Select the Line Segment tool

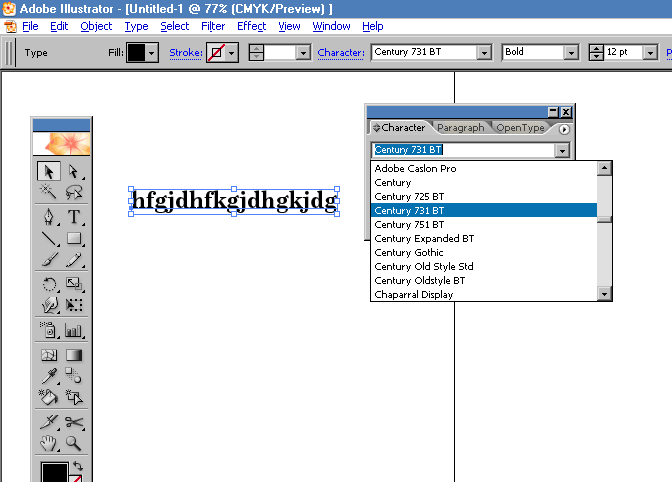pyautogui.click(x=48, y=239)
